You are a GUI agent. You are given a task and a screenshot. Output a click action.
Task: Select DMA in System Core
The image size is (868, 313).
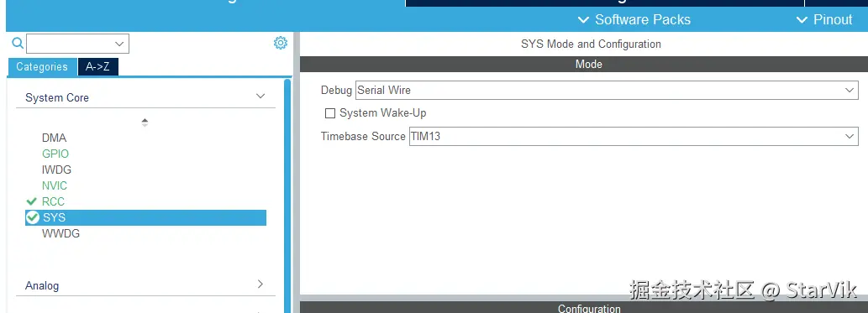(55, 138)
